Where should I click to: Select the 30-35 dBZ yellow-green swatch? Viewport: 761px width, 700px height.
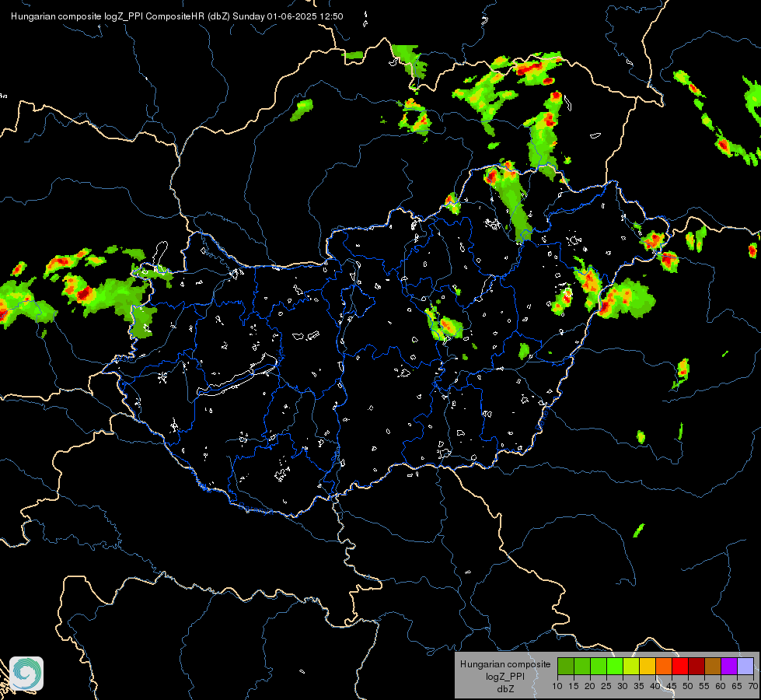pos(631,666)
